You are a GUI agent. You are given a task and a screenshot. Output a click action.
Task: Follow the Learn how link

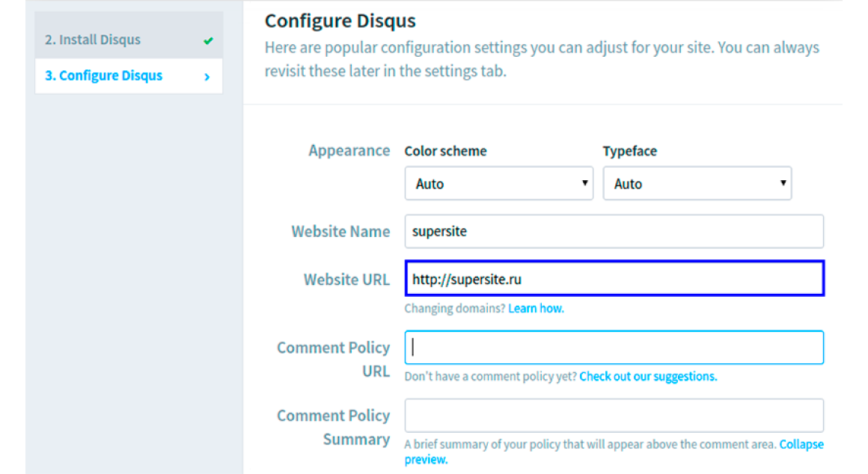[536, 309]
